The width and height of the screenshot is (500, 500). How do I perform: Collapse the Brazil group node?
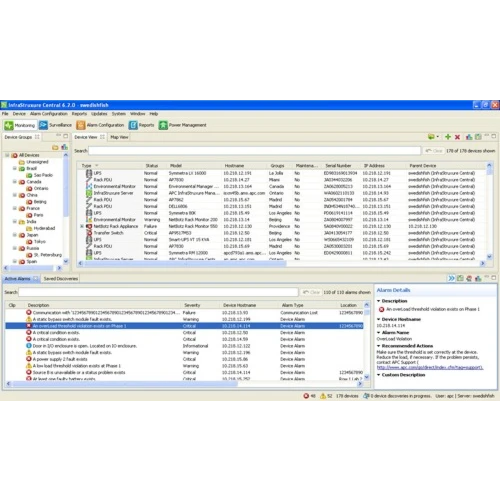(14, 168)
